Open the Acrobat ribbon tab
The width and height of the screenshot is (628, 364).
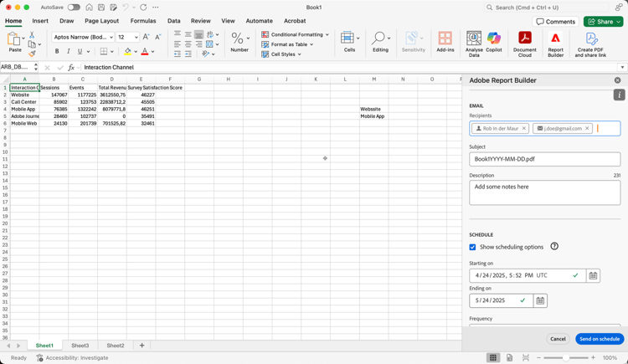(295, 21)
